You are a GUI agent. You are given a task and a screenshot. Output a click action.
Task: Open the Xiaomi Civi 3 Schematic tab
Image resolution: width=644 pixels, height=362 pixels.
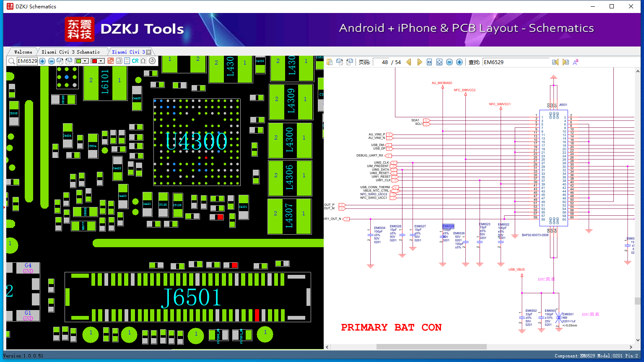(71, 52)
